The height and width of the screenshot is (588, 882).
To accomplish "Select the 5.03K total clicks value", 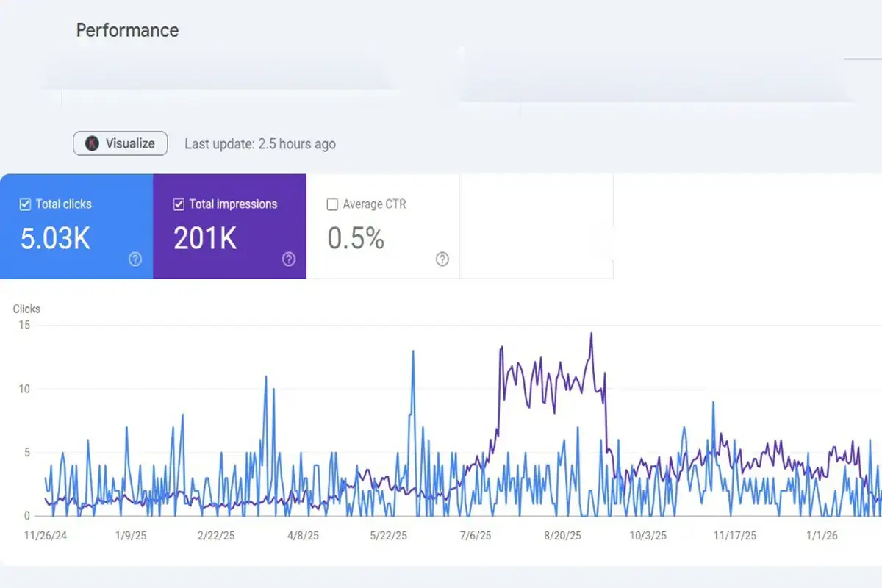I will (x=55, y=239).
